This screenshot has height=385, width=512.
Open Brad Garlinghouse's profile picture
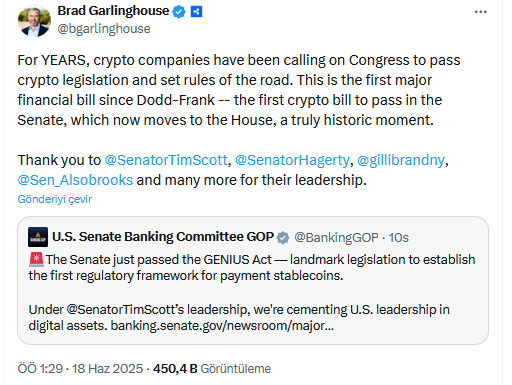tap(34, 21)
